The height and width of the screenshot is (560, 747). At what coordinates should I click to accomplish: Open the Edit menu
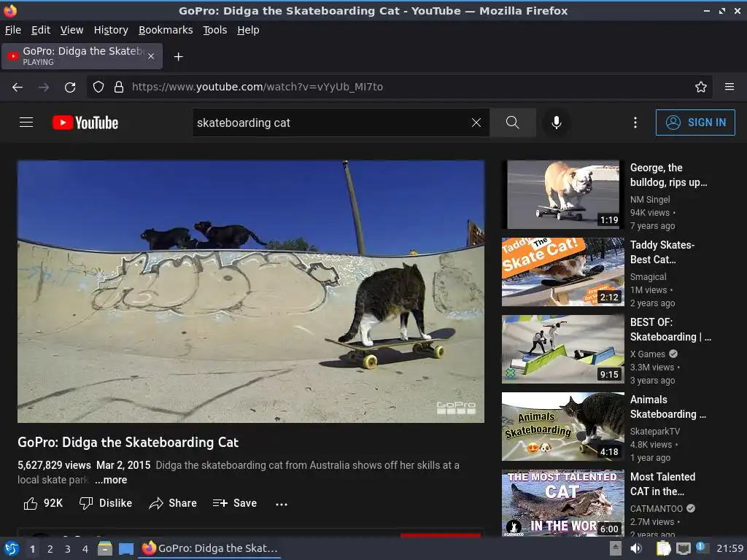pos(41,30)
